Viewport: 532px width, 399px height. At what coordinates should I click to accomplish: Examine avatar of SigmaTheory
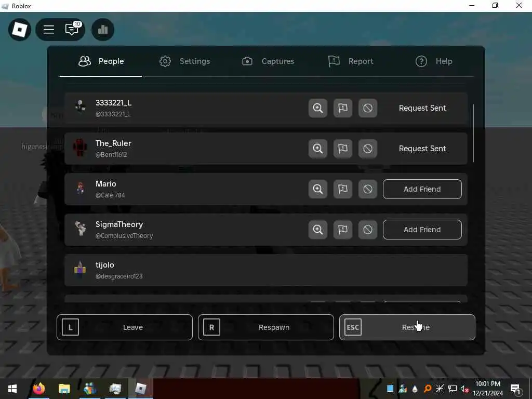[x=318, y=230]
